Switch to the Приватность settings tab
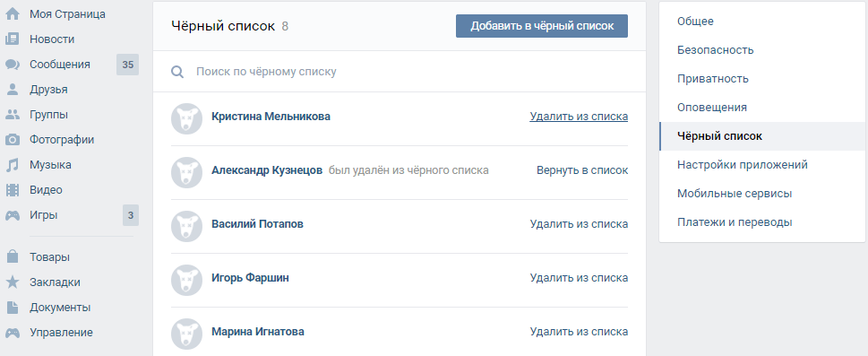The image size is (868, 356). click(x=712, y=79)
